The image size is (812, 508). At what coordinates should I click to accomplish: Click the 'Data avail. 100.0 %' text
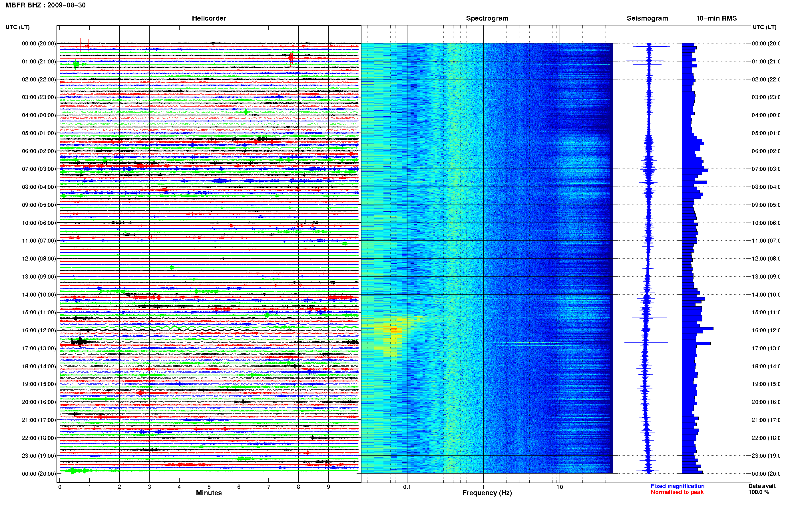pyautogui.click(x=762, y=489)
